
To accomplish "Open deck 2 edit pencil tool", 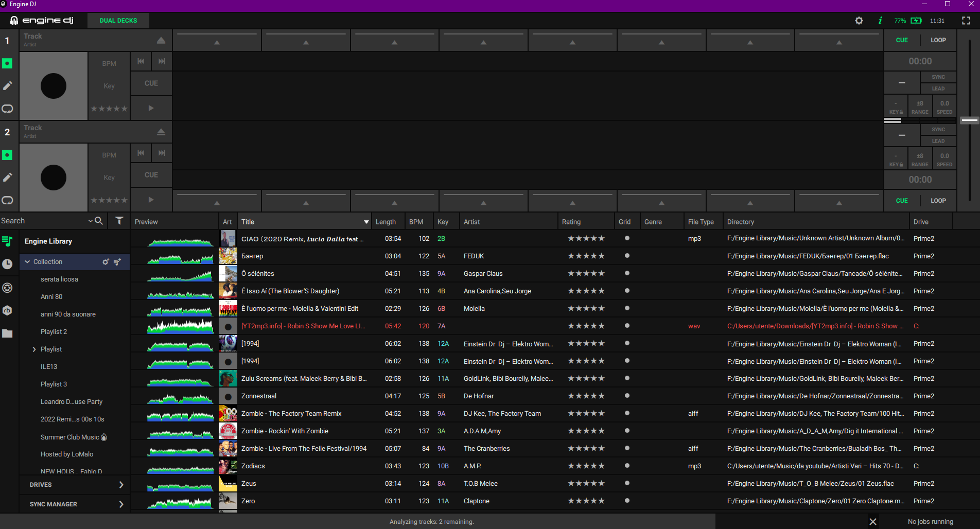I will click(7, 178).
